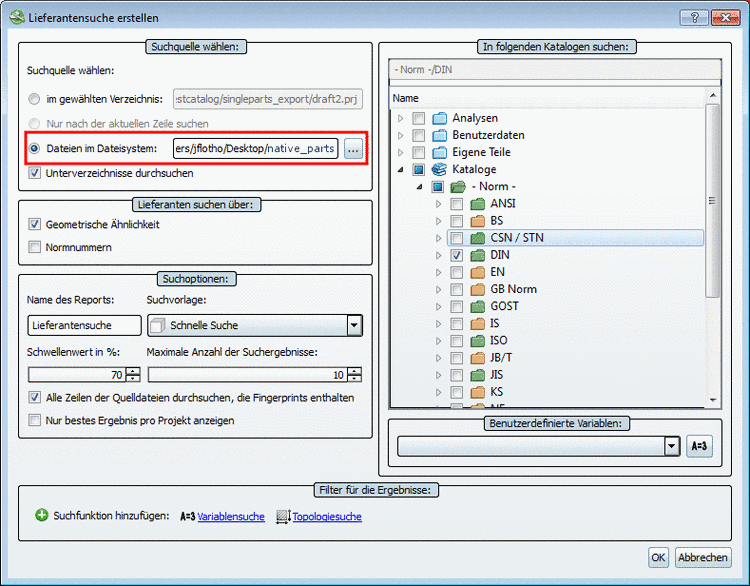Browse for files with the ... button
Screen dimensions: 750x586
(353, 149)
